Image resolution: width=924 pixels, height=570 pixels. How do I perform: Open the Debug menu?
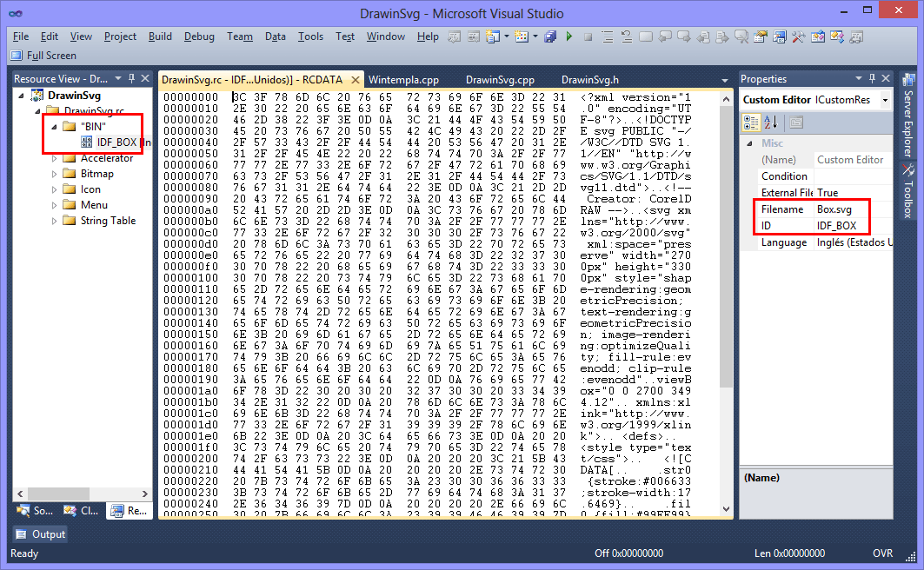click(x=199, y=36)
